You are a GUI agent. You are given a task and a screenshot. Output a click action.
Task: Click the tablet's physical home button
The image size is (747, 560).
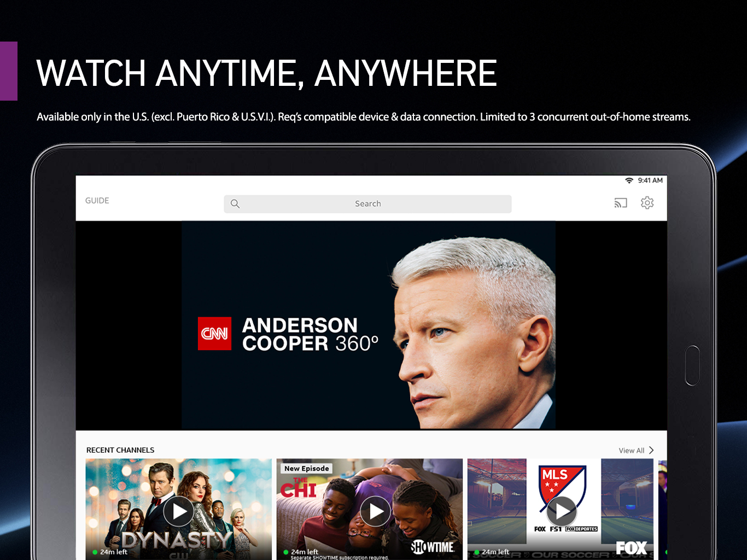(692, 365)
